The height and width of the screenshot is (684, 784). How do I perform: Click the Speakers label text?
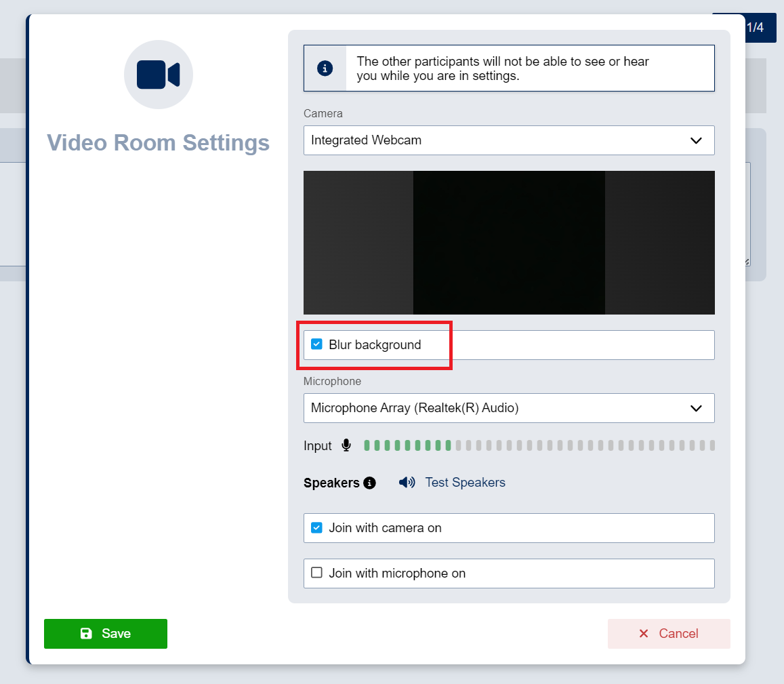point(331,483)
